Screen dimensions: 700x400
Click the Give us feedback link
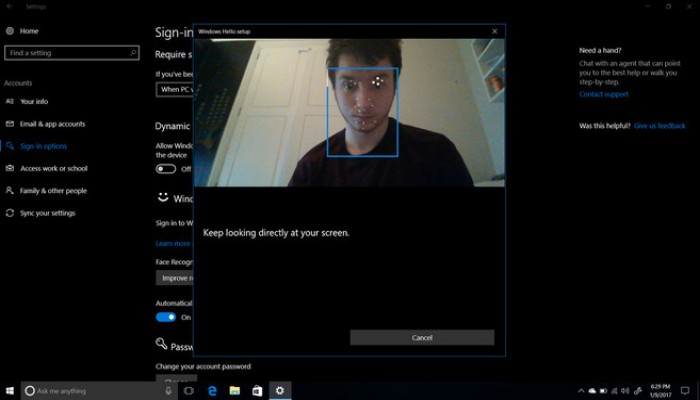pyautogui.click(x=659, y=126)
